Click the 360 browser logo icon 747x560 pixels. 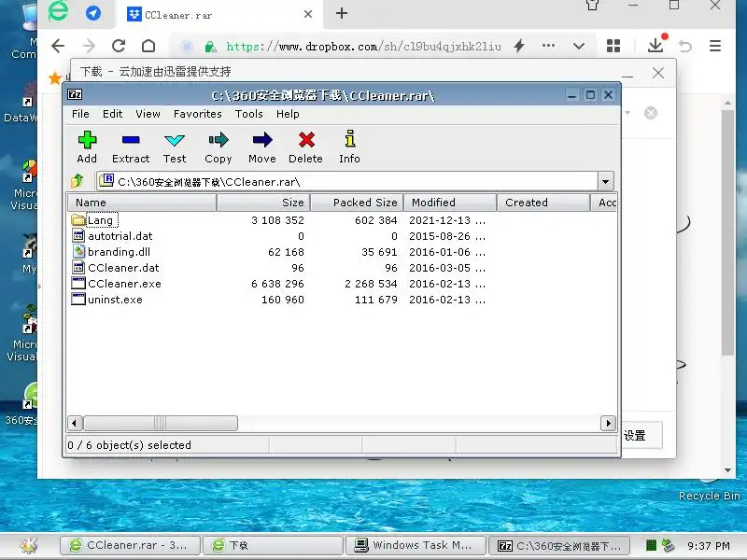coord(58,11)
